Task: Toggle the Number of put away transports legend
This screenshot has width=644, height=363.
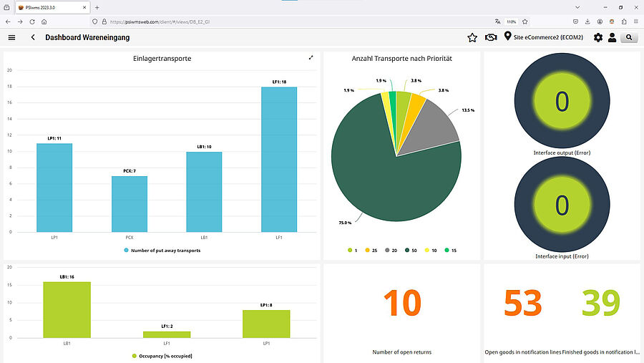Action: point(162,250)
